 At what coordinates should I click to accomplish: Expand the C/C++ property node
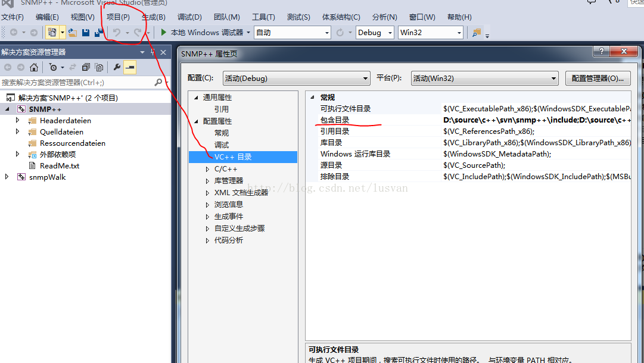[x=207, y=169]
